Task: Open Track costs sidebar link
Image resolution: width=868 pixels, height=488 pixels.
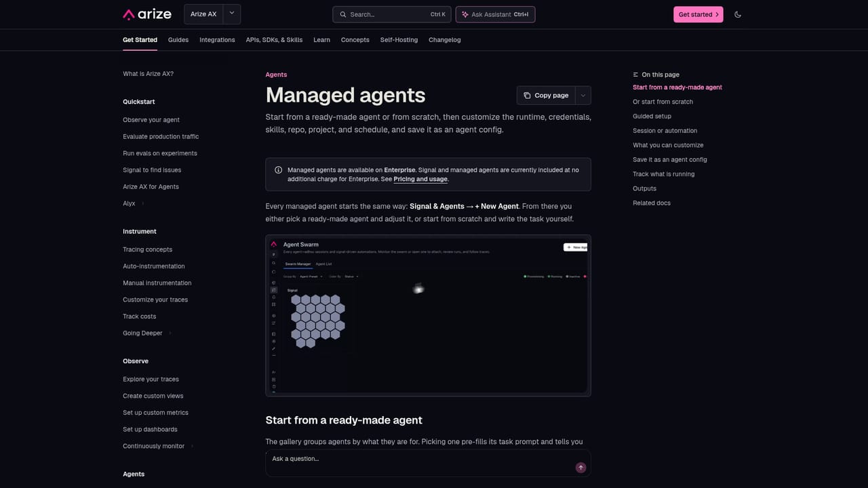Action: pos(139,317)
